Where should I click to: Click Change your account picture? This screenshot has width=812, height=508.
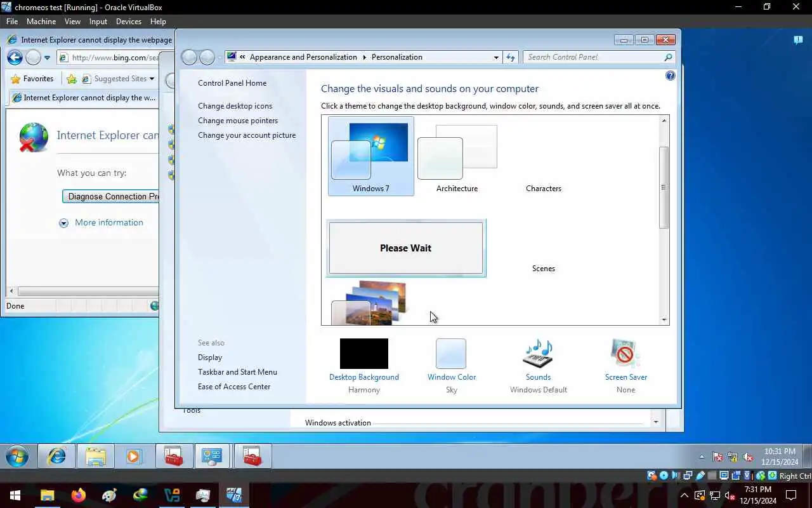pyautogui.click(x=247, y=135)
